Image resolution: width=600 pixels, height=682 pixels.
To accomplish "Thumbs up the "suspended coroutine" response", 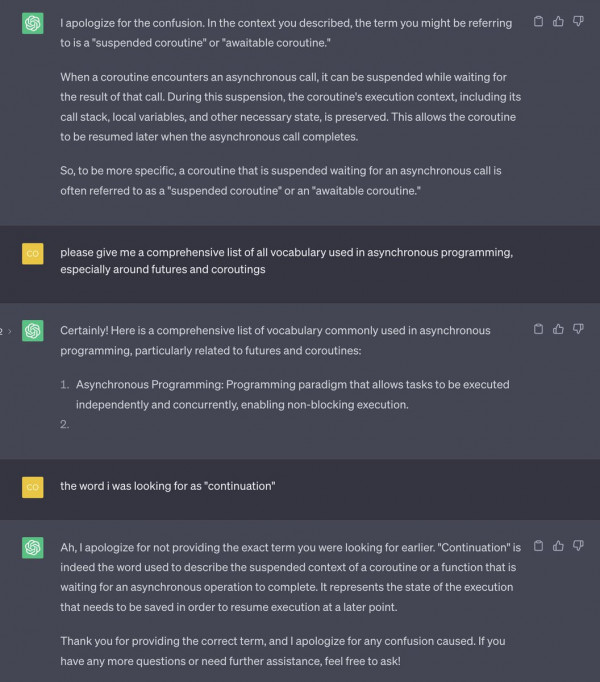I will point(558,21).
